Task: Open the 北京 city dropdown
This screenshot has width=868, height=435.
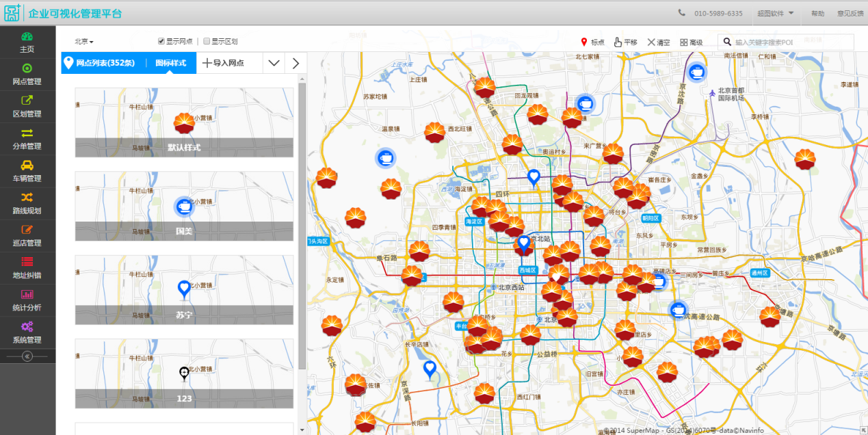Action: (x=83, y=42)
